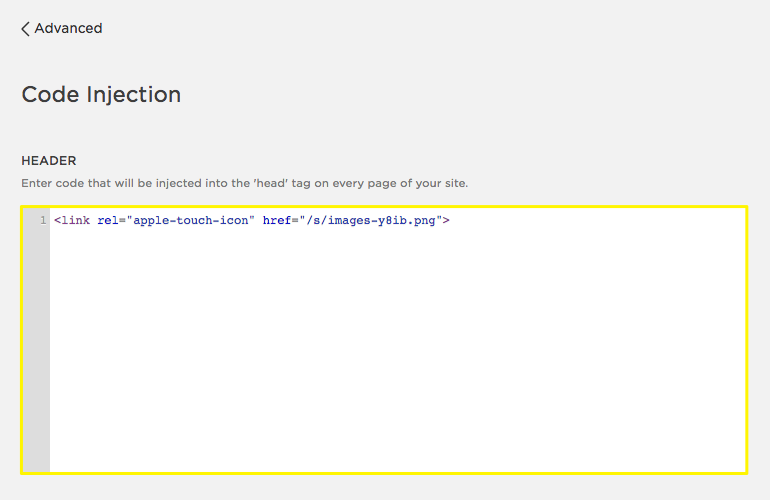The height and width of the screenshot is (500, 770).
Task: Click the back chevron arrow beside Advanced
Action: (x=25, y=29)
